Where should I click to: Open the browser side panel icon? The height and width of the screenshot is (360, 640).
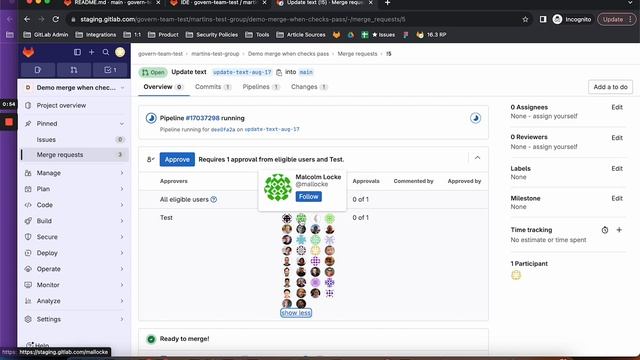point(543,19)
